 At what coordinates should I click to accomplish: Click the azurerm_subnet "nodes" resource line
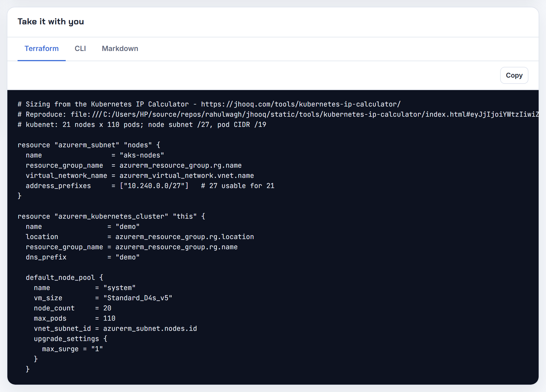(x=89, y=145)
